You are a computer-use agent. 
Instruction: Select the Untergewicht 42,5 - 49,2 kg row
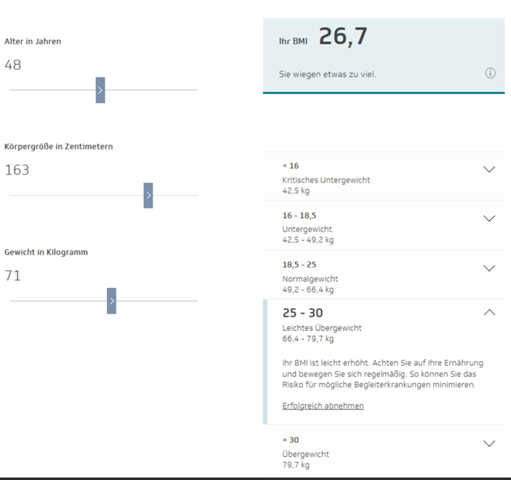tap(384, 226)
